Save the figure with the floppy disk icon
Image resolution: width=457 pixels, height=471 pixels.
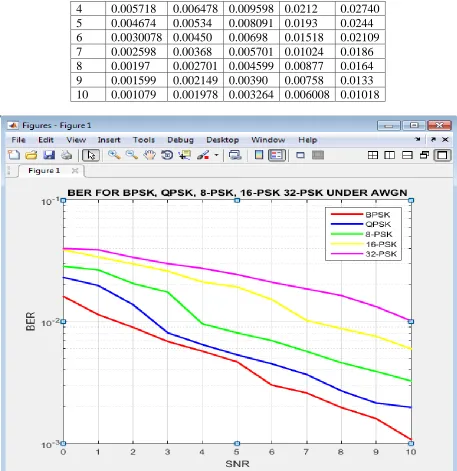[49, 155]
